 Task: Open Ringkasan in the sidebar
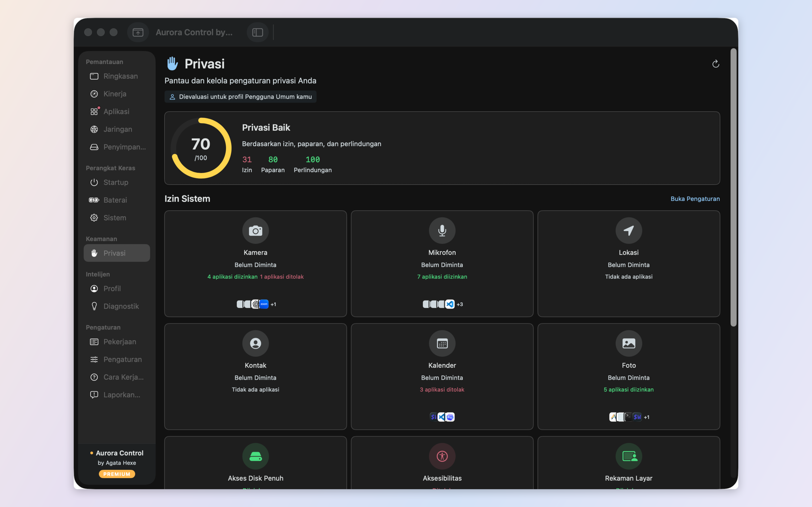click(x=117, y=76)
